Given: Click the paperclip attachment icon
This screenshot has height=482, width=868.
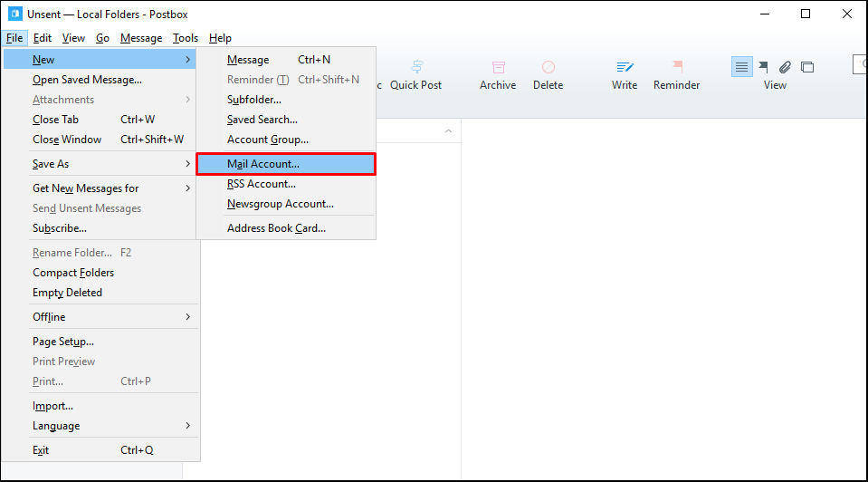Looking at the screenshot, I should tap(785, 67).
